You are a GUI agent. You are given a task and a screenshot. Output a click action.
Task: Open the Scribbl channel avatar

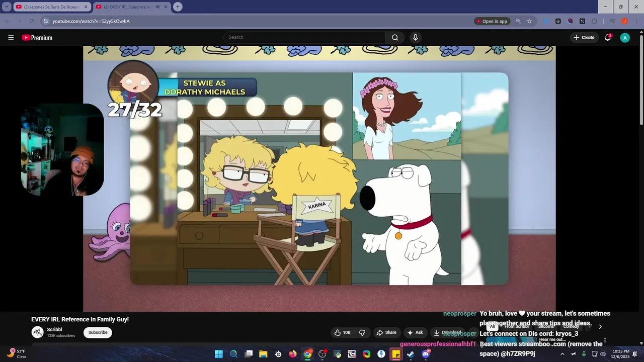click(x=38, y=332)
